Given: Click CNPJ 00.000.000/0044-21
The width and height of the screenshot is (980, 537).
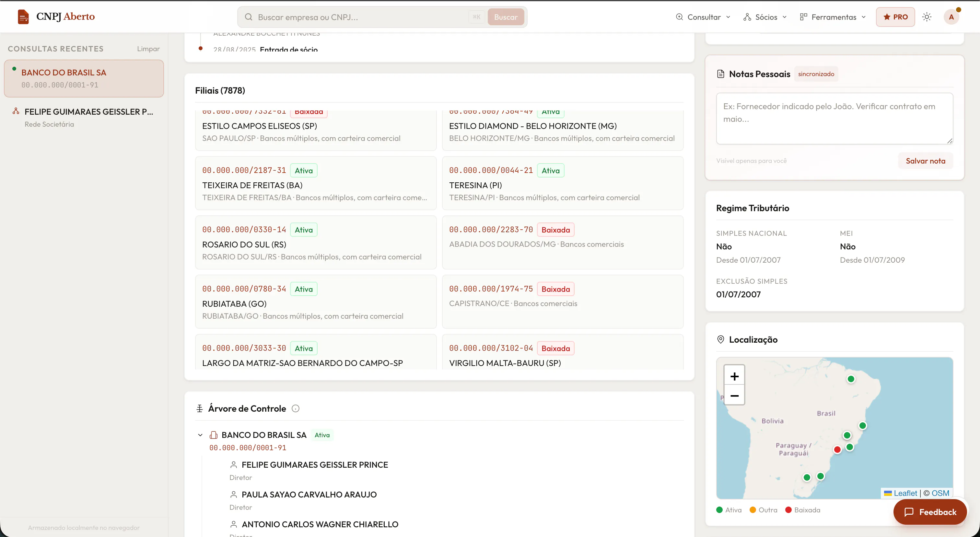Looking at the screenshot, I should 491,170.
